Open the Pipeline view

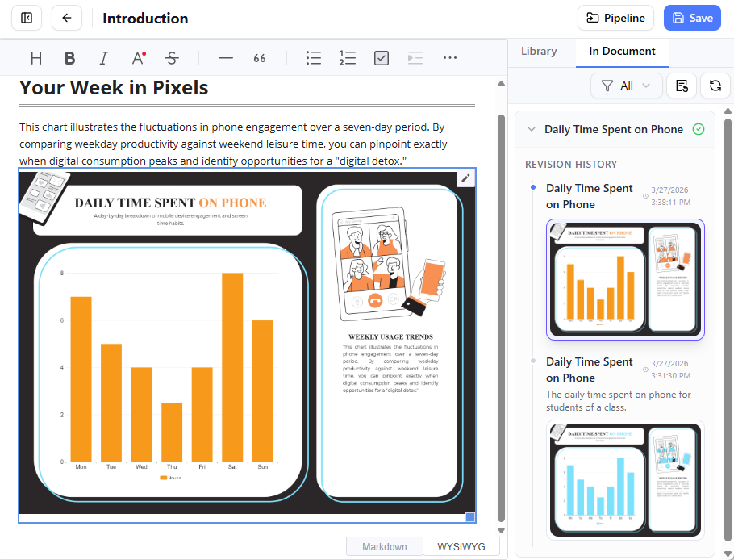pyautogui.click(x=615, y=18)
